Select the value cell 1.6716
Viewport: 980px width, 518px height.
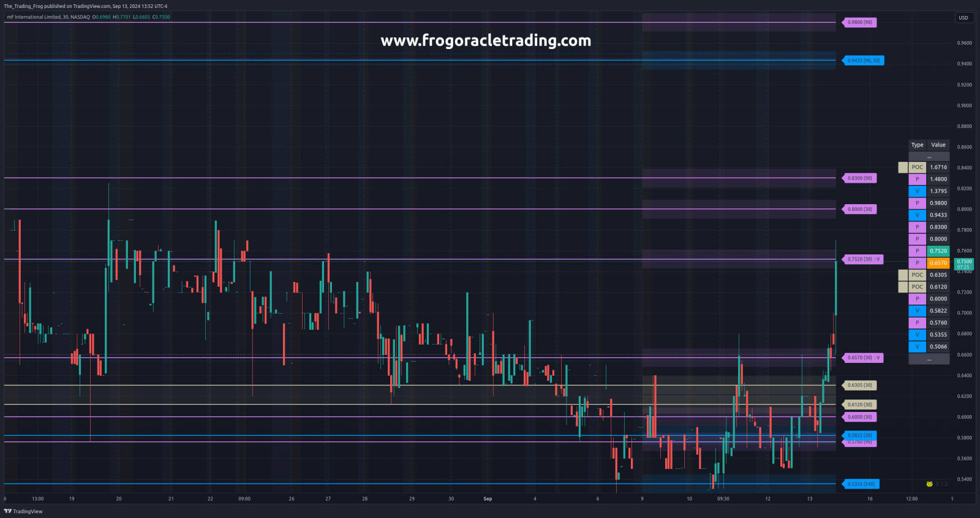[x=938, y=167]
